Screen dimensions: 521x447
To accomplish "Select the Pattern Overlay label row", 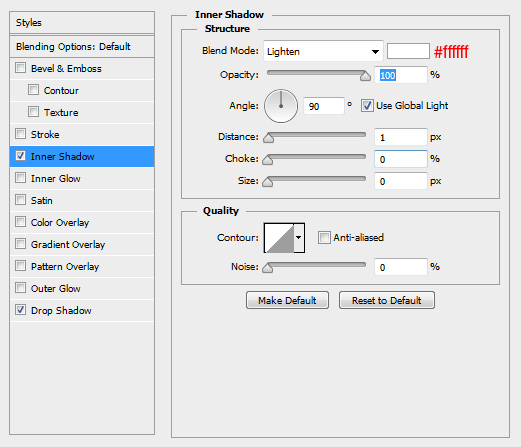I will (x=82, y=266).
